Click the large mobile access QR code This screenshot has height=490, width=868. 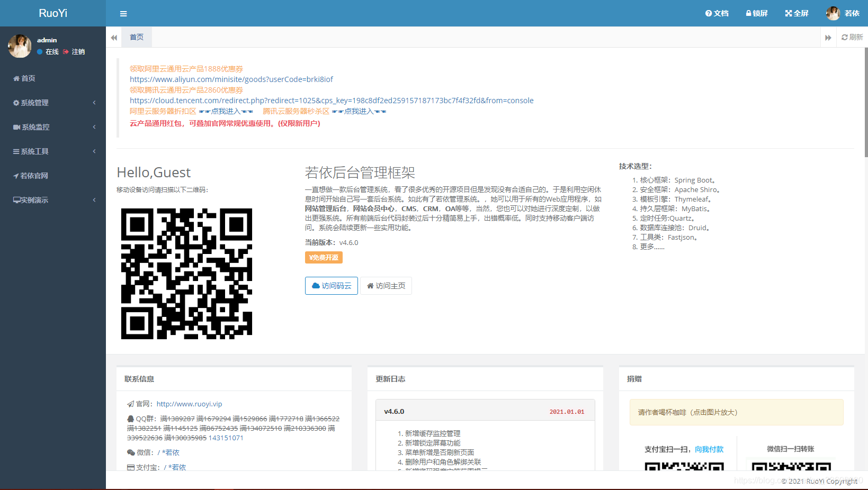tap(186, 274)
